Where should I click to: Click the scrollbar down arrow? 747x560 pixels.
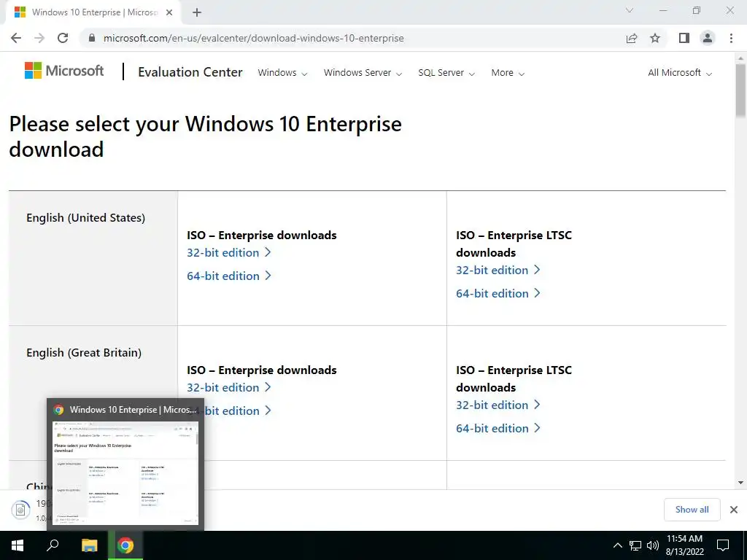pos(740,483)
